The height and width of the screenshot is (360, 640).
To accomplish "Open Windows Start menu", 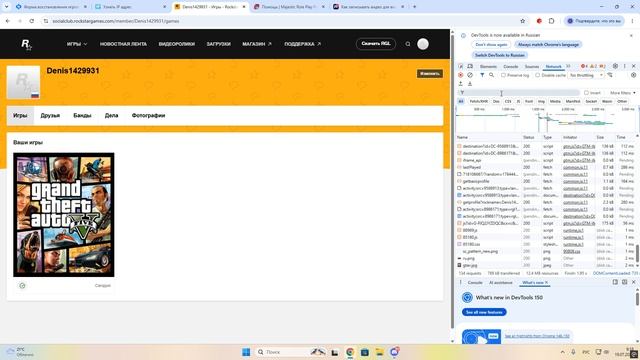I will tap(246, 352).
